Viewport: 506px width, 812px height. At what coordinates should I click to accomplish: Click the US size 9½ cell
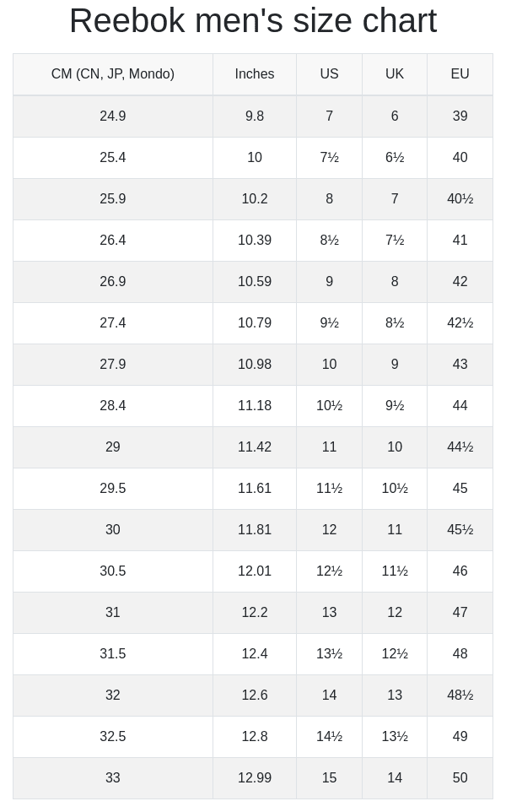pos(329,323)
